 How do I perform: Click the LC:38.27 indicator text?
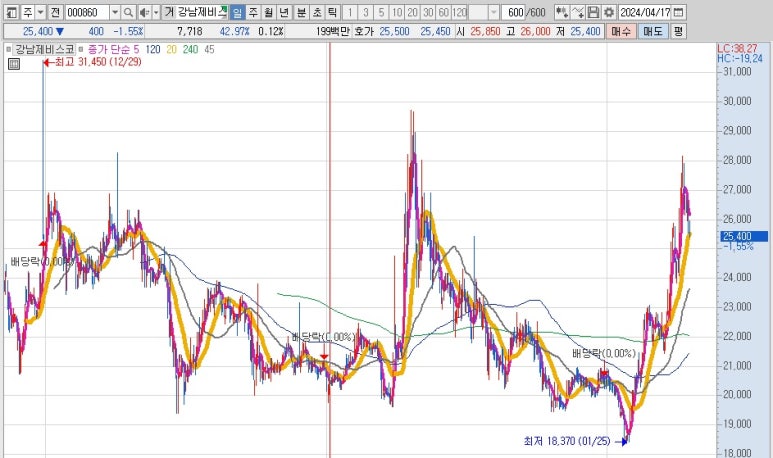point(737,48)
